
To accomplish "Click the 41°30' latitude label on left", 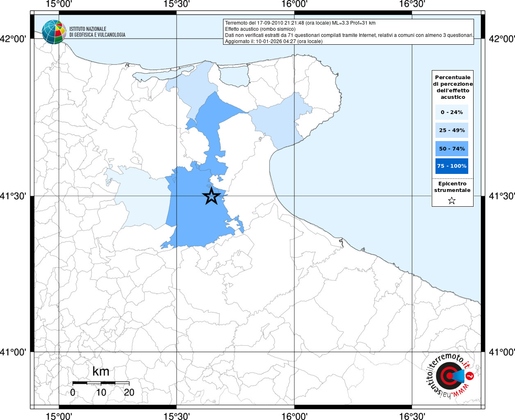I will click(14, 196).
